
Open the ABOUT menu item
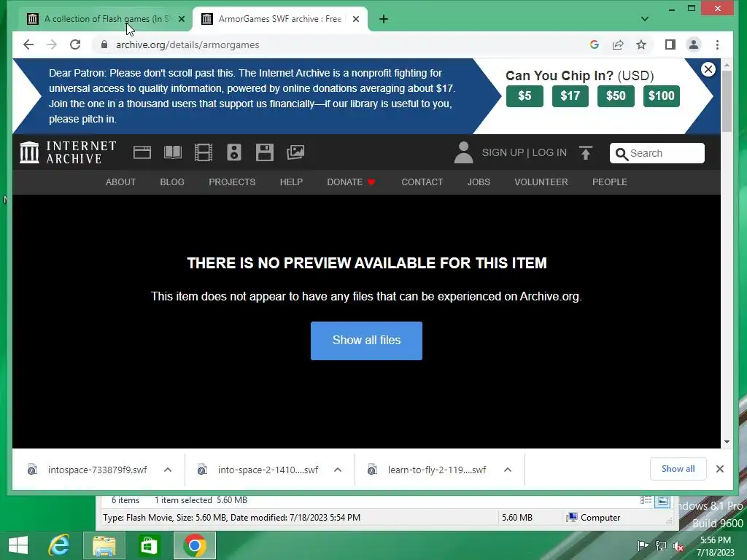click(120, 182)
